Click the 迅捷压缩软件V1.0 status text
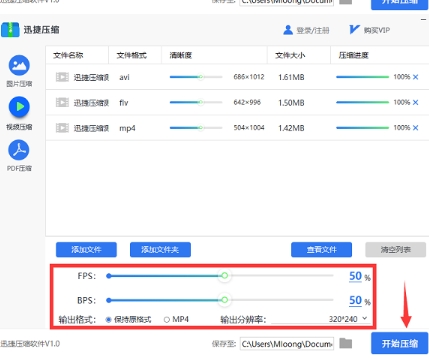This screenshot has height=360, width=429. 30,344
